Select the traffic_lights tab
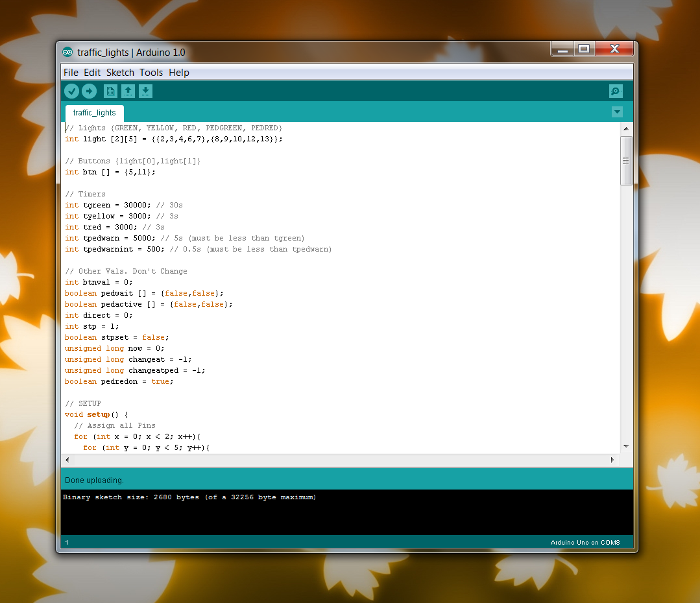 [94, 113]
